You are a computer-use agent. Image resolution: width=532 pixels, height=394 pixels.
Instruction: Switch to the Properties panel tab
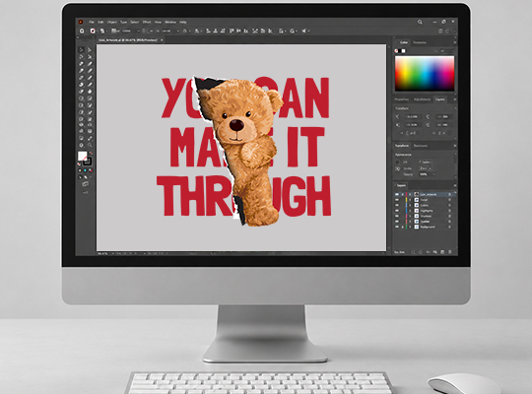point(402,99)
